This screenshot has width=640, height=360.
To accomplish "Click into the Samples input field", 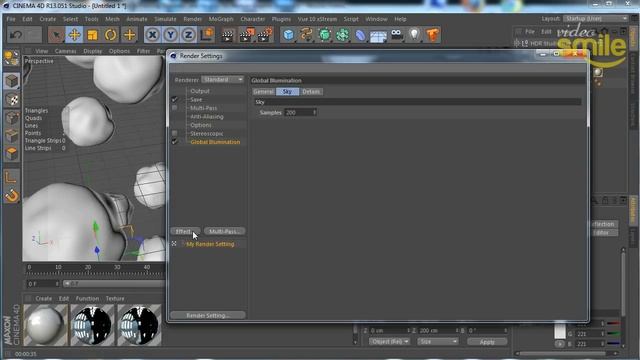I will (x=298, y=112).
